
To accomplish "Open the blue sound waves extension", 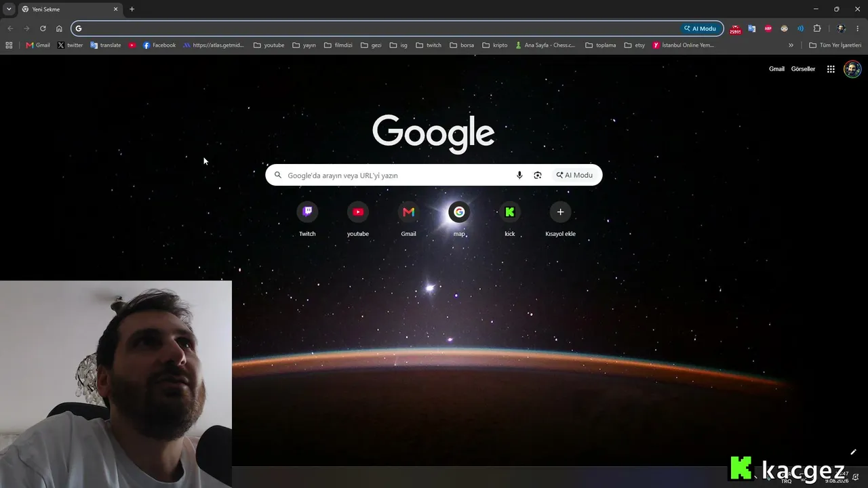I will (x=800, y=28).
